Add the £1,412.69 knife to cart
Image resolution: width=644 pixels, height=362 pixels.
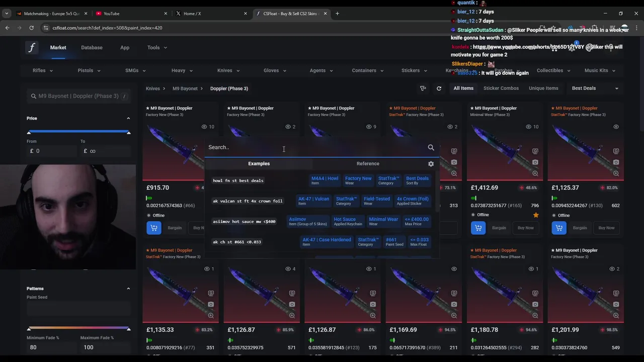(x=478, y=228)
